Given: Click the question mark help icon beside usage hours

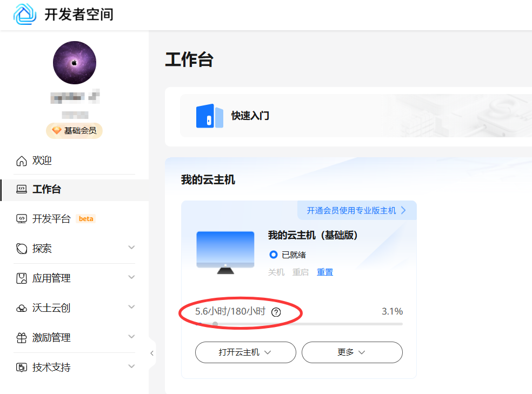Looking at the screenshot, I should coord(277,311).
